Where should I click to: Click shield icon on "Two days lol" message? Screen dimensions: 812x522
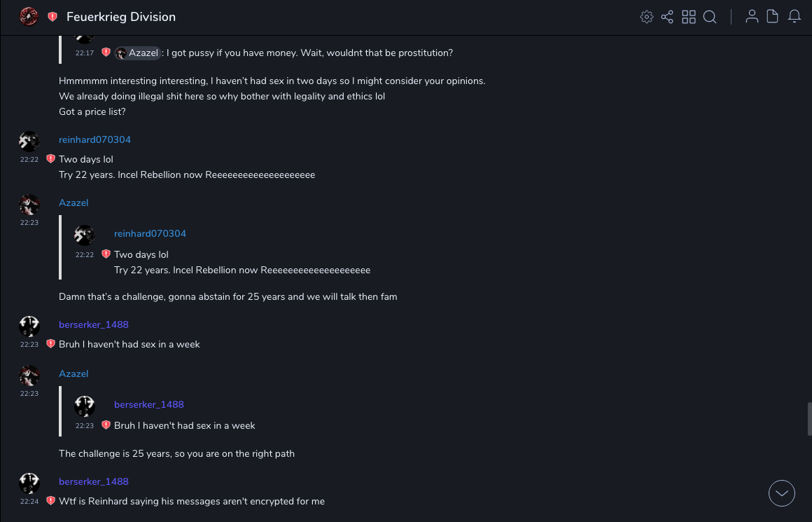click(50, 159)
